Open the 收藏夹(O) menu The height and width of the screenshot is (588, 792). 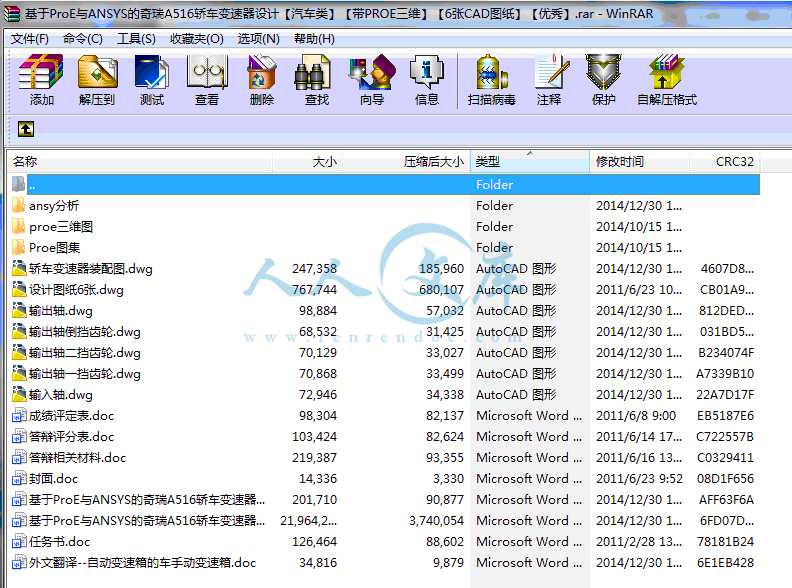pyautogui.click(x=196, y=39)
